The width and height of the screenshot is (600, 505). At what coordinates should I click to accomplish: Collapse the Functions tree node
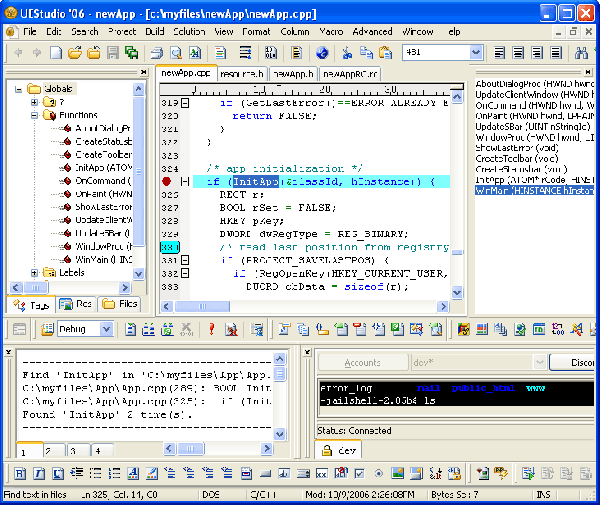tap(35, 116)
